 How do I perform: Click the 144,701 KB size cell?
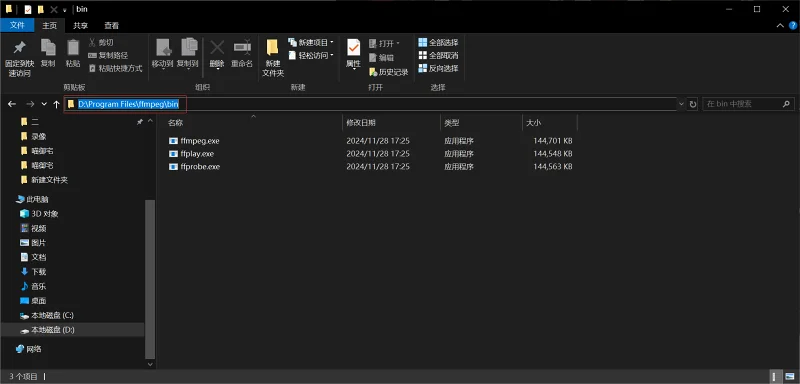pyautogui.click(x=553, y=140)
